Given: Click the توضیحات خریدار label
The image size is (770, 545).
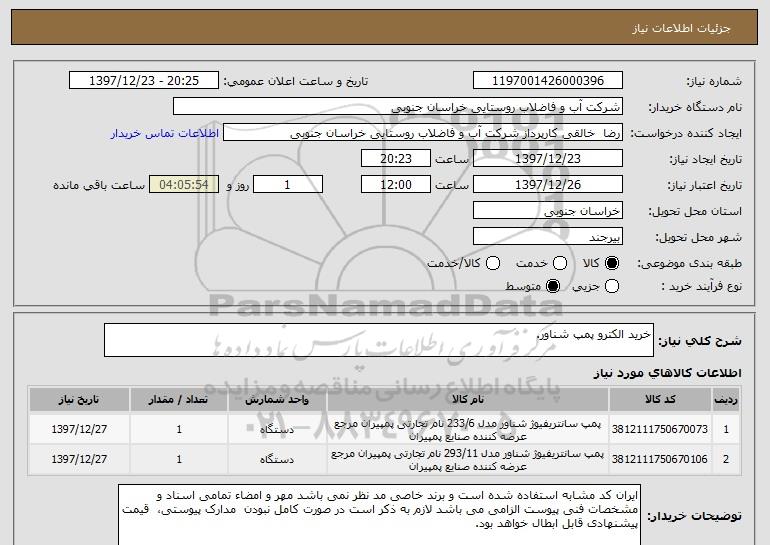Looking at the screenshot, I should [694, 517].
